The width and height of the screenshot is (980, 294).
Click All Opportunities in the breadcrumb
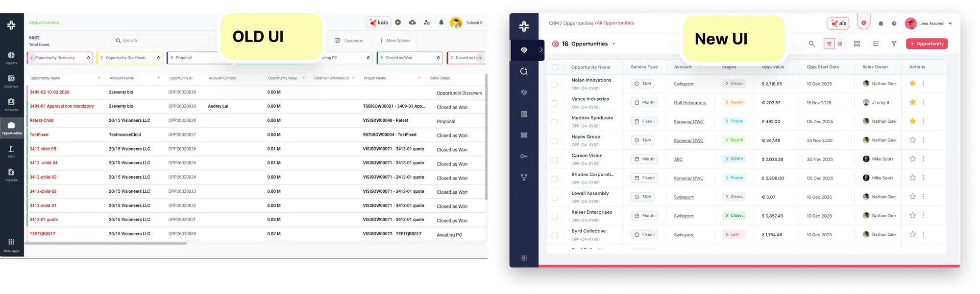click(615, 23)
